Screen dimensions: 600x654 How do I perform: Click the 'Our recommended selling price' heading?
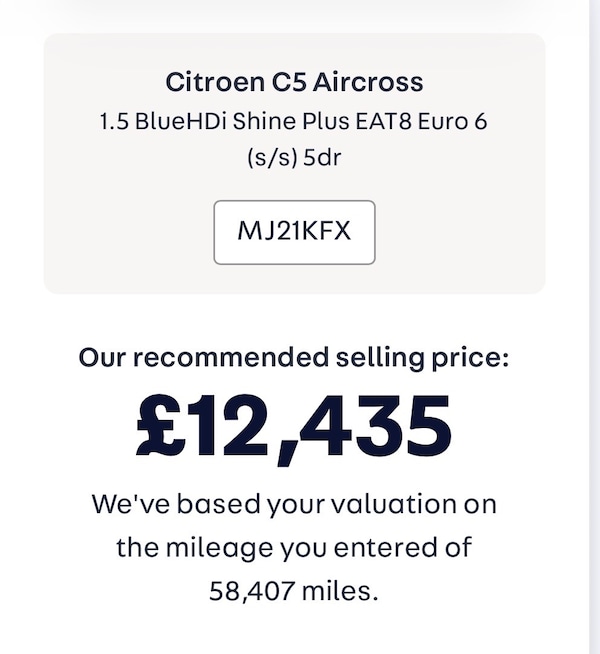[294, 357]
